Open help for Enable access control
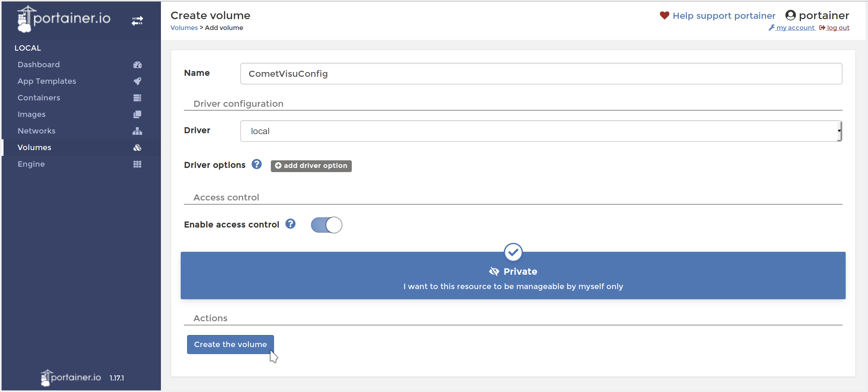 tap(290, 224)
